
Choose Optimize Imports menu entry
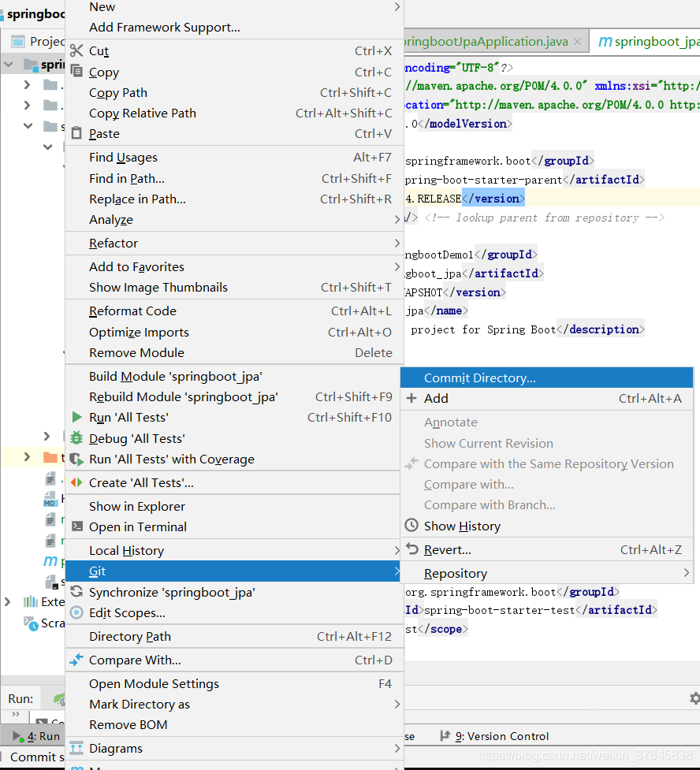click(234, 332)
